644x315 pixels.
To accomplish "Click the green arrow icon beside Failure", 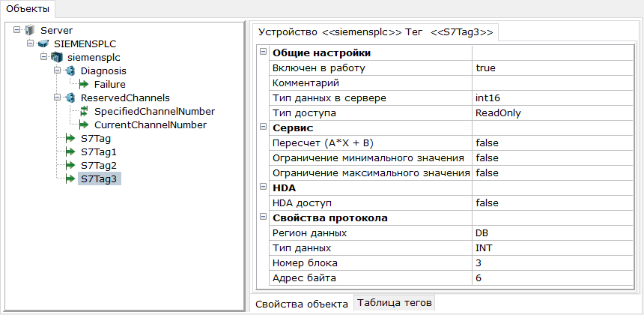I will click(x=84, y=84).
